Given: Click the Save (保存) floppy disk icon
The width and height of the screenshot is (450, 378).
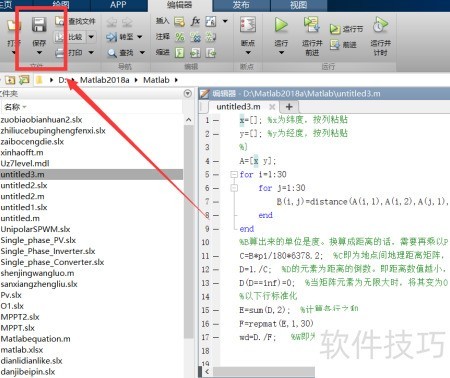Looking at the screenshot, I should pyautogui.click(x=39, y=25).
